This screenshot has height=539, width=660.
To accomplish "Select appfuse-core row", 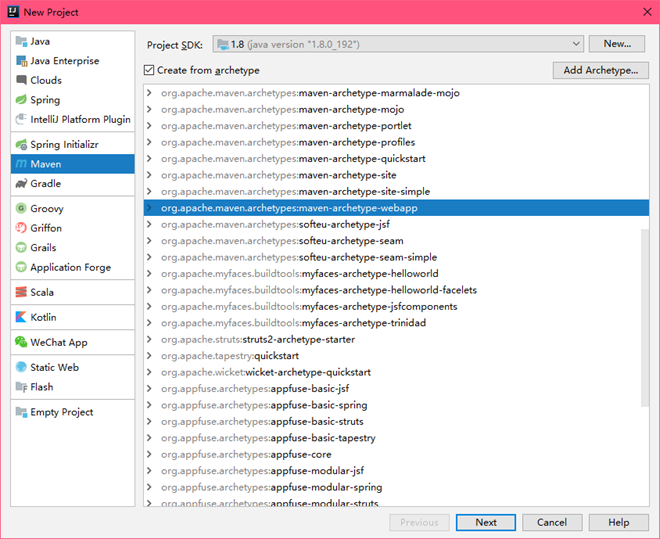I will click(396, 454).
